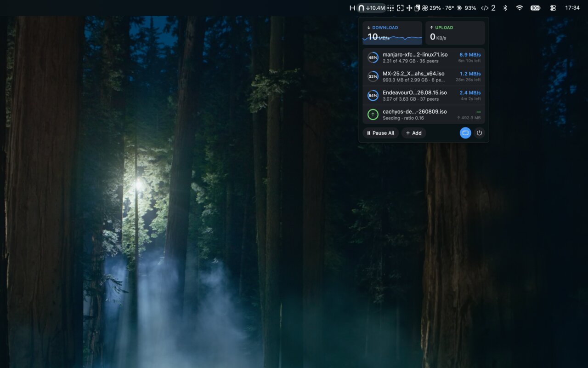
Task: Open the clipboard manager menu bar icon
Action: [417, 8]
